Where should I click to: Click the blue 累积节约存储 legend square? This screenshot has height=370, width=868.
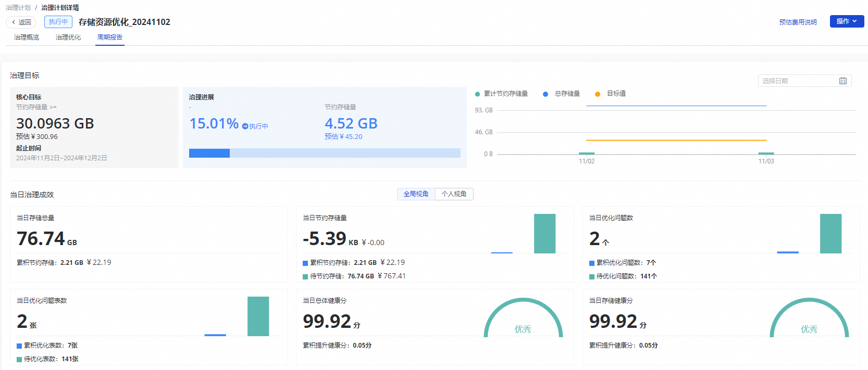click(x=305, y=263)
